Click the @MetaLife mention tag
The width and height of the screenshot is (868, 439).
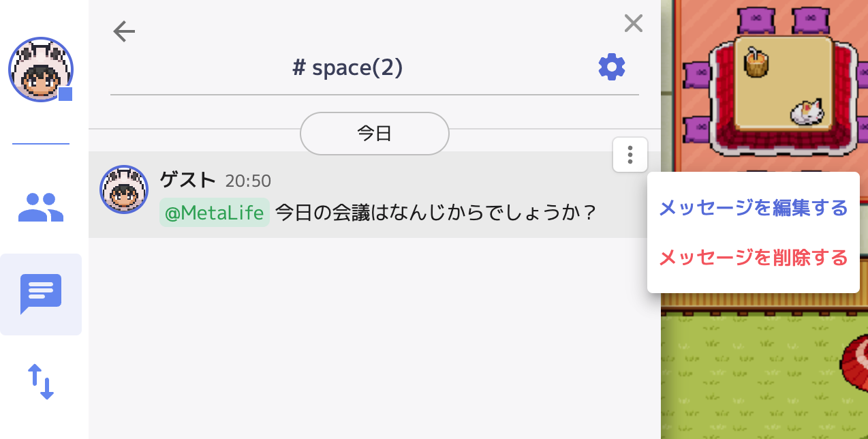pyautogui.click(x=215, y=213)
